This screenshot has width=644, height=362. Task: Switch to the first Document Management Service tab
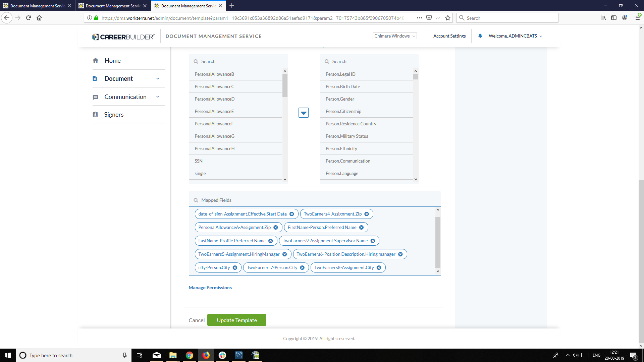37,6
